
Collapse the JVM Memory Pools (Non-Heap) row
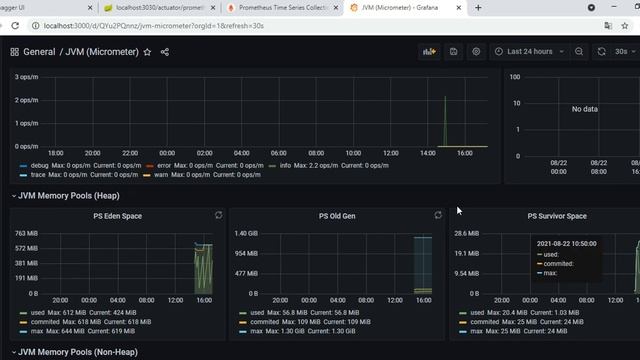[75, 352]
